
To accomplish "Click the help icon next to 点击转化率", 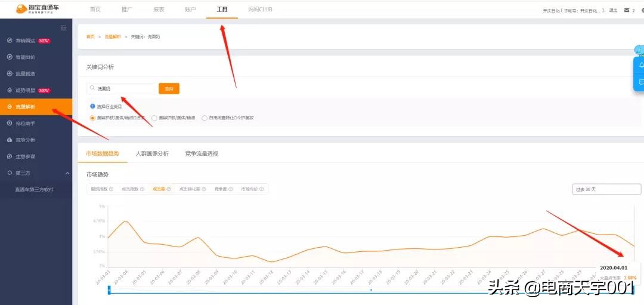I will tap(204, 189).
